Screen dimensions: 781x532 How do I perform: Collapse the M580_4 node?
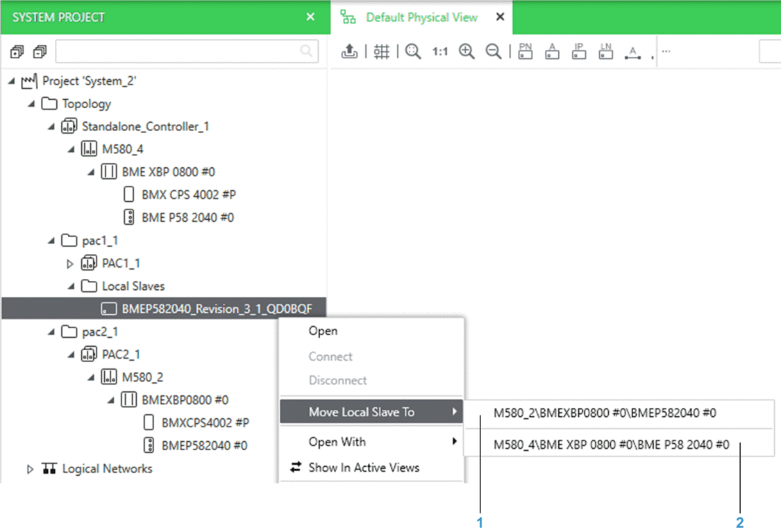point(72,149)
